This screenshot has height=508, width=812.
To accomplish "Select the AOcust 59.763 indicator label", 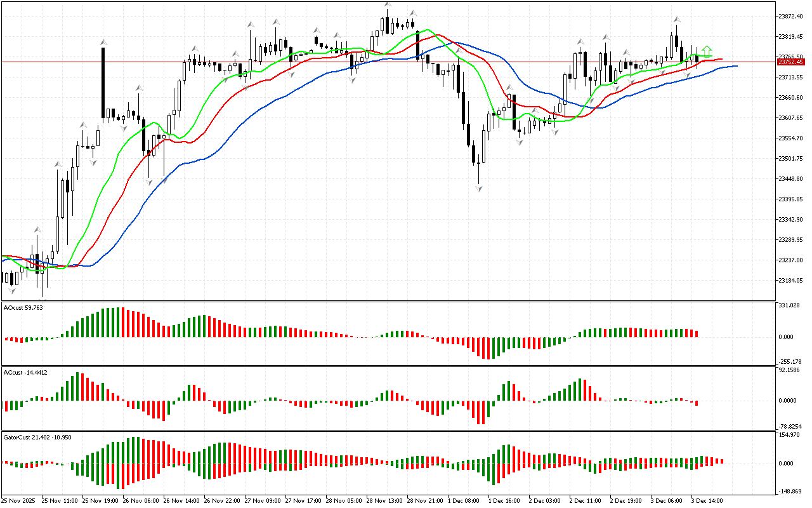I will (23, 308).
